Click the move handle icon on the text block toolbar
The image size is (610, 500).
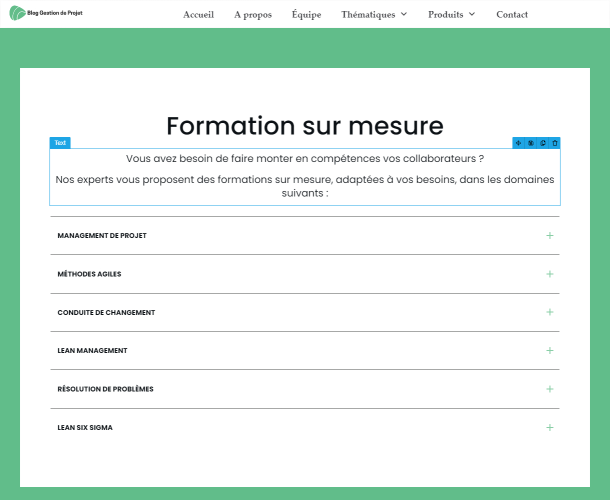[518, 143]
